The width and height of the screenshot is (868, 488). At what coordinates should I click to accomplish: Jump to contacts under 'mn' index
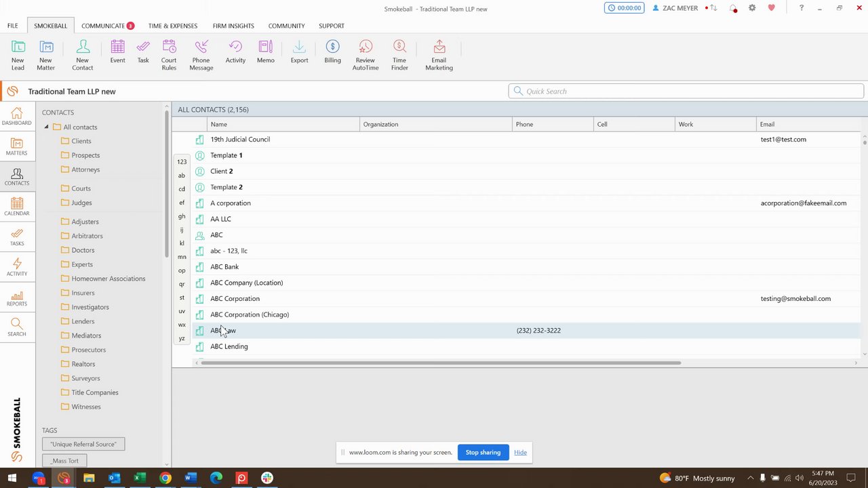pos(182,257)
